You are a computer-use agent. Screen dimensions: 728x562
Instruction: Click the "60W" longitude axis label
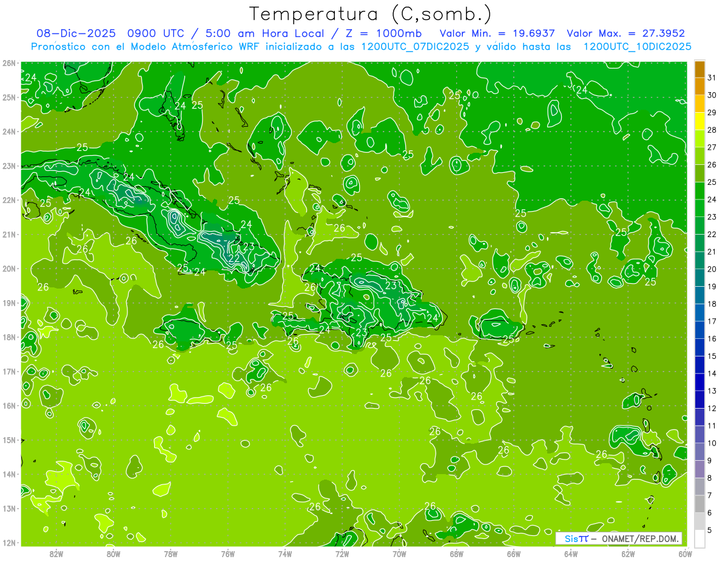[685, 553]
